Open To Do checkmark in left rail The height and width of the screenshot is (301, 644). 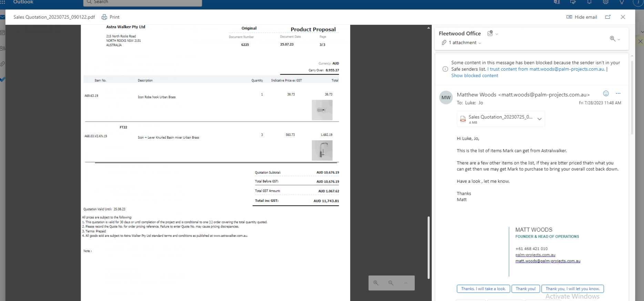2,79
